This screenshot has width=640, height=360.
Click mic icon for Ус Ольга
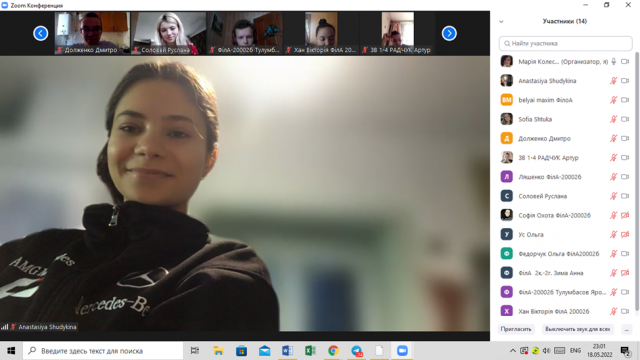(x=613, y=234)
